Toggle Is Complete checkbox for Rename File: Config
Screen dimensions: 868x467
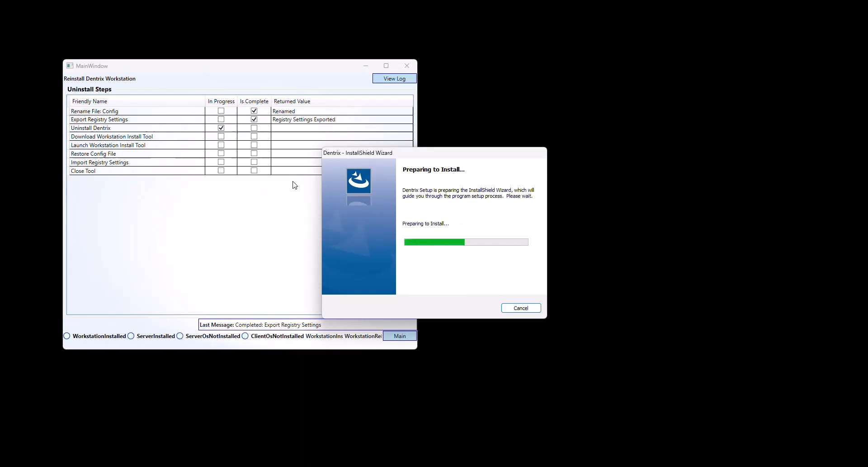[254, 111]
